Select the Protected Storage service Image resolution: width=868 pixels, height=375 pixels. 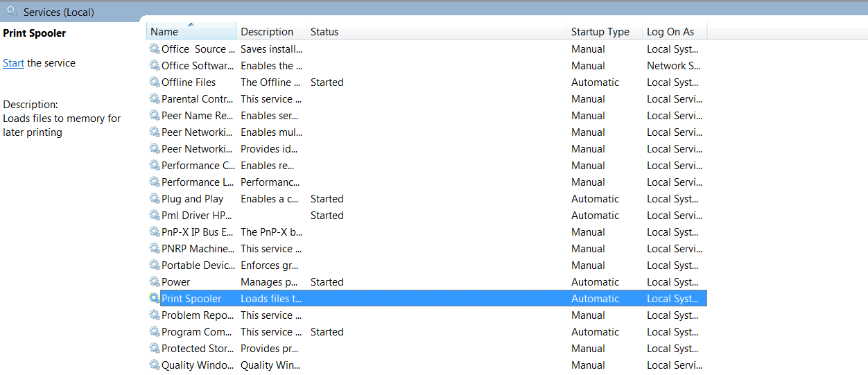coord(197,349)
